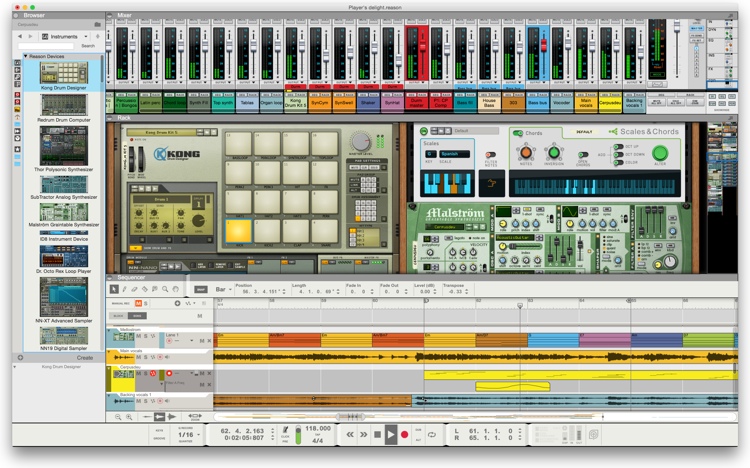Toggle the Chords on/off switch
The image size is (750, 468).
(517, 133)
